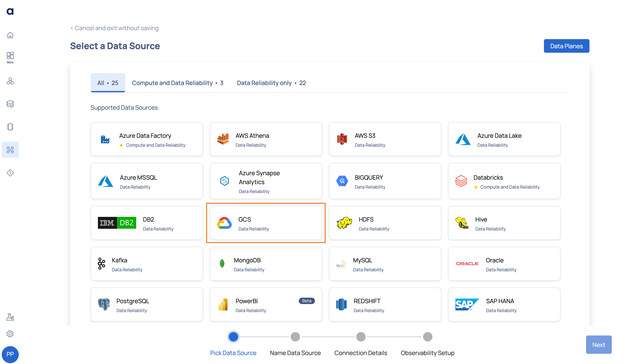Open the PP user profile avatar
Screen dimensions: 638x364
pyautogui.click(x=10, y=354)
